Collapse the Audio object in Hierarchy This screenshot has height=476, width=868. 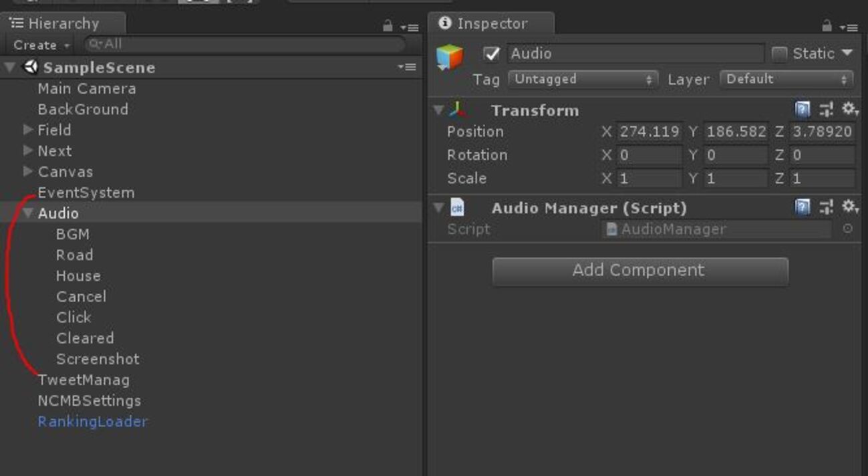coord(28,213)
